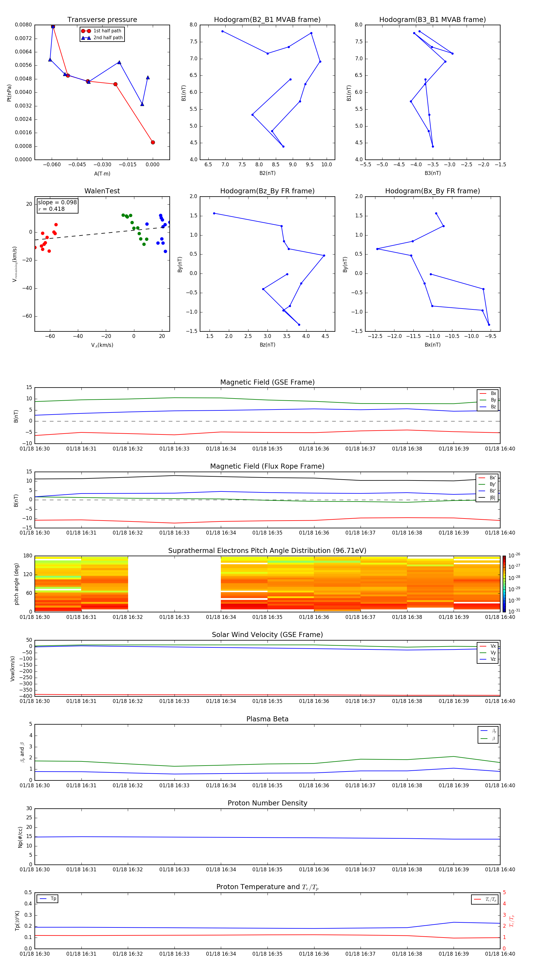Click the 'Np(#/cc)' y-axis label

20,837
